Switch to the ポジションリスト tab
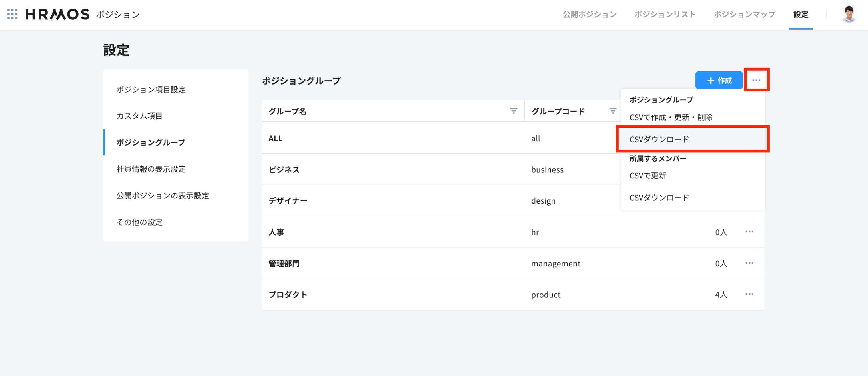Screen dimensions: 868x376 pos(665,15)
